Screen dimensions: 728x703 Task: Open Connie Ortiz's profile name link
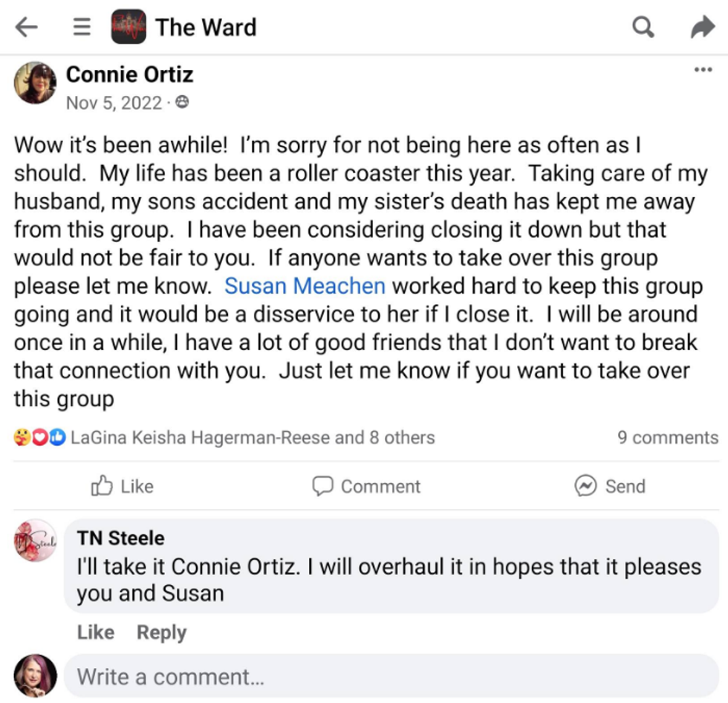[x=129, y=74]
